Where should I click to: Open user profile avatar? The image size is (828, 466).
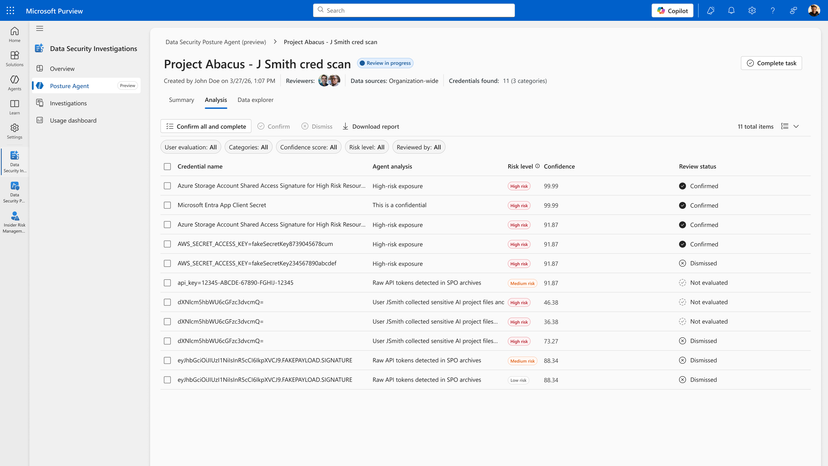[x=814, y=11]
